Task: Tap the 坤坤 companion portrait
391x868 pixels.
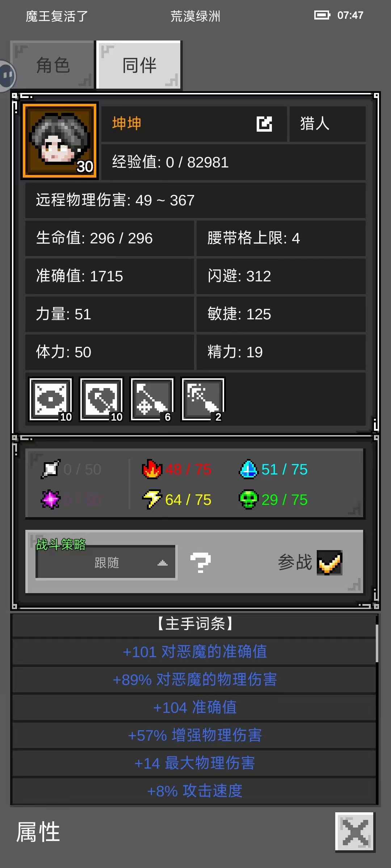Action: pyautogui.click(x=60, y=141)
